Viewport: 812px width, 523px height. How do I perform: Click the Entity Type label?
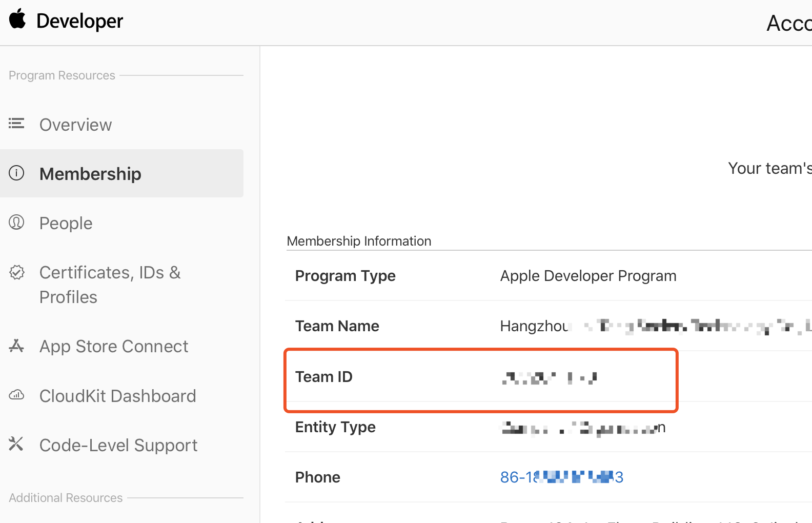click(335, 427)
